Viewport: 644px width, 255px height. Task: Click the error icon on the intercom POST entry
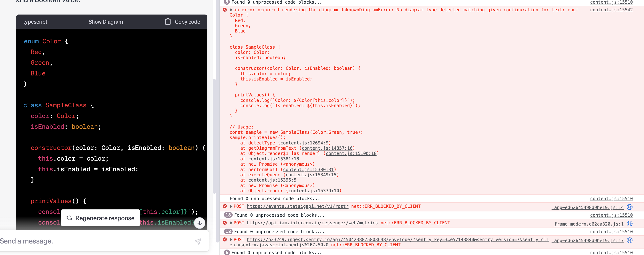[x=225, y=223]
